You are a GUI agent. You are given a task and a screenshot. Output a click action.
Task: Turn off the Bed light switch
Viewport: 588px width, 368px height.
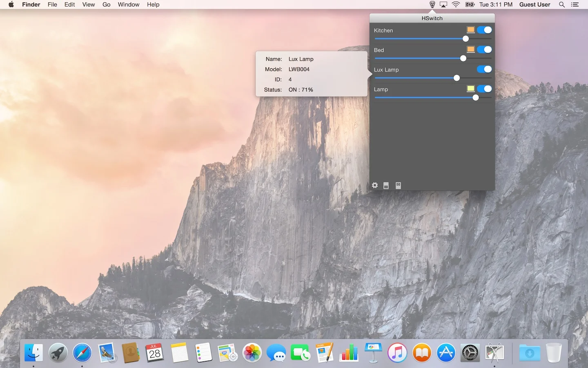[484, 49]
